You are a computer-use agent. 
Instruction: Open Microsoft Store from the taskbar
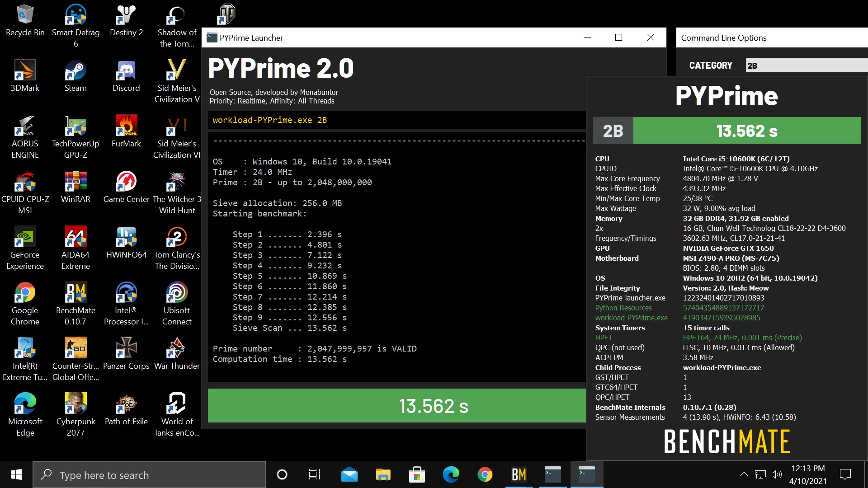(x=417, y=474)
